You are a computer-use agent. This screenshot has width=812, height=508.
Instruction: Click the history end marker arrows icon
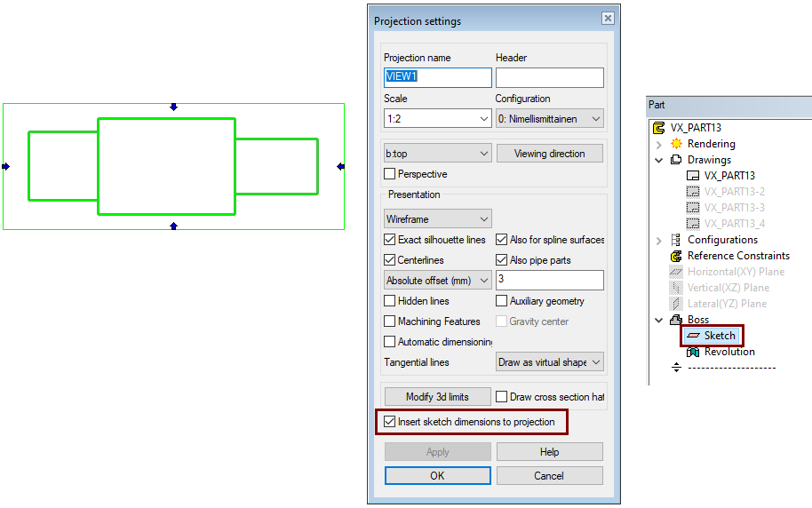676,368
